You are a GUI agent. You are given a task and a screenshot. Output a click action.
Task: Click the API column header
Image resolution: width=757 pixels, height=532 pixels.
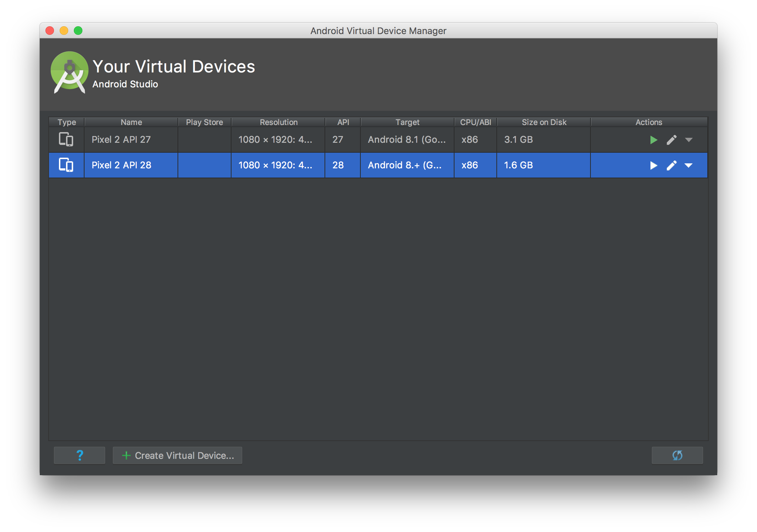[342, 122]
